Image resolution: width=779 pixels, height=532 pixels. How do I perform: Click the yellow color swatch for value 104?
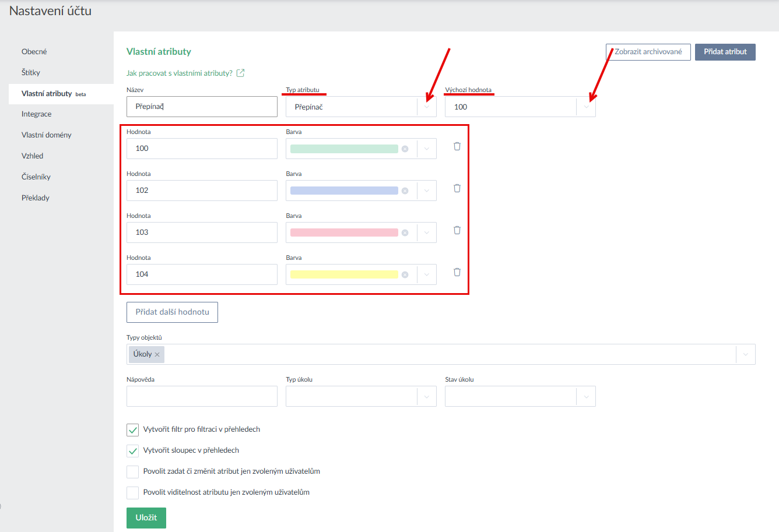point(344,274)
